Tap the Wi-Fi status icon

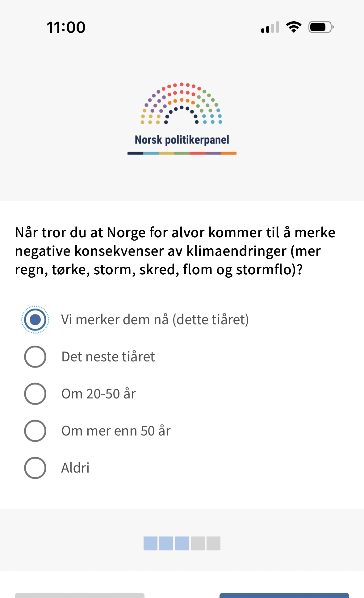294,27
